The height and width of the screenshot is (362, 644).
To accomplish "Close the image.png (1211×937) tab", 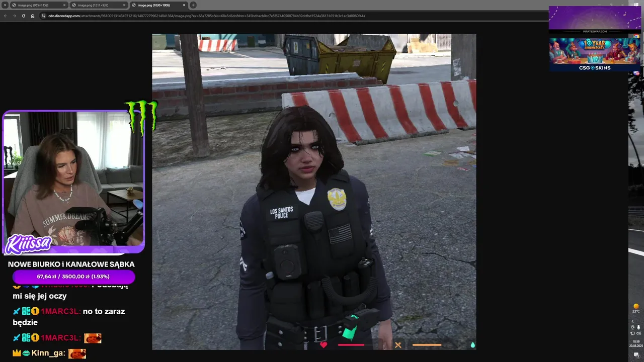I will [x=124, y=5].
